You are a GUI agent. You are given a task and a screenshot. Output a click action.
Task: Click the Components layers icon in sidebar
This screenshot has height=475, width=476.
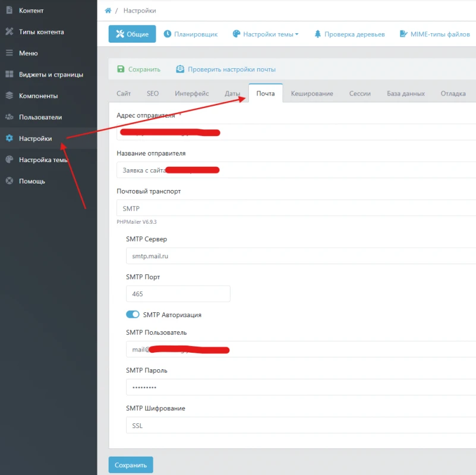(9, 96)
